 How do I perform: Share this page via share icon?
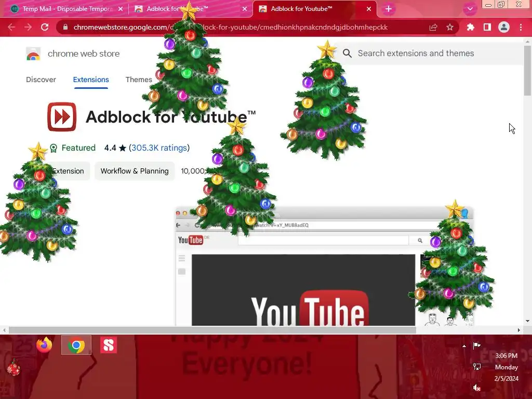(x=433, y=27)
